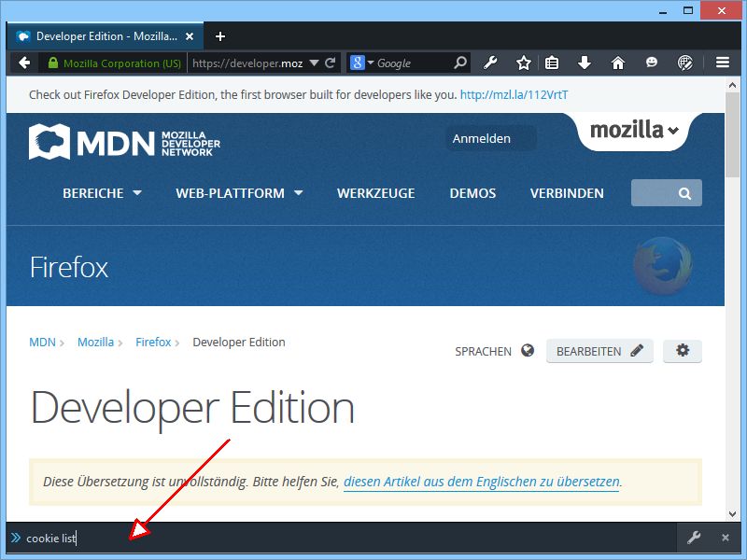Click the MDN site search box
The width and height of the screenshot is (747, 560).
coord(666,193)
